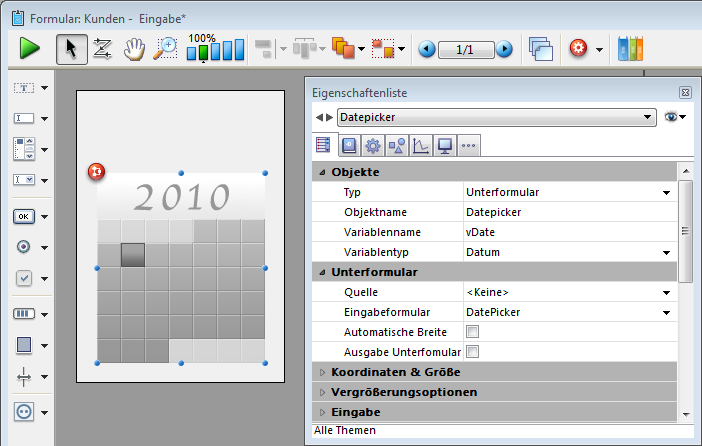The image size is (702, 446).
Task: Open the library books icon
Action: (630, 48)
